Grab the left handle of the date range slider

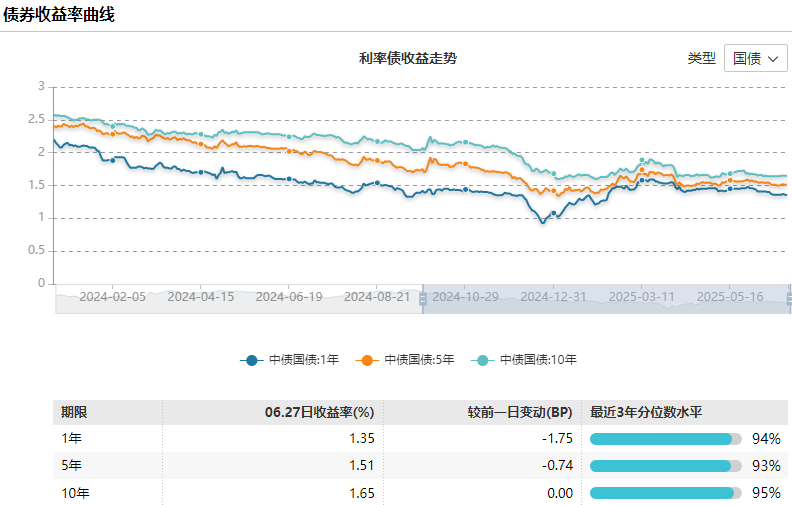423,298
